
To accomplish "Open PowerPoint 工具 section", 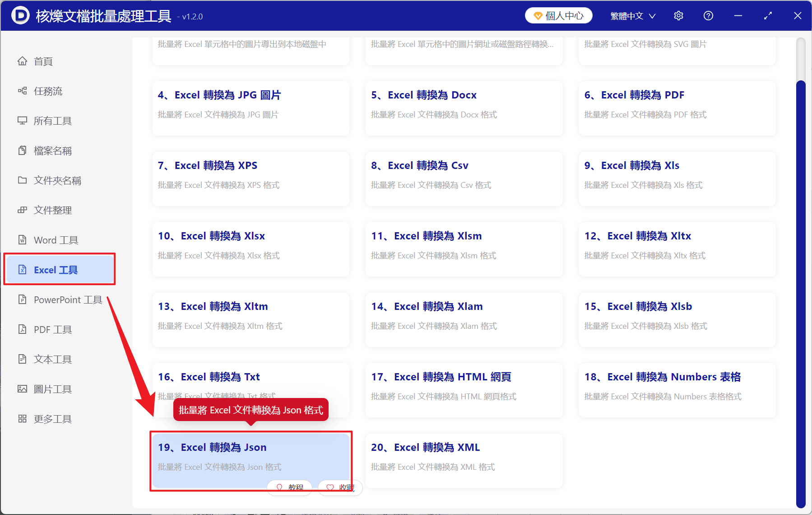I will coord(59,300).
